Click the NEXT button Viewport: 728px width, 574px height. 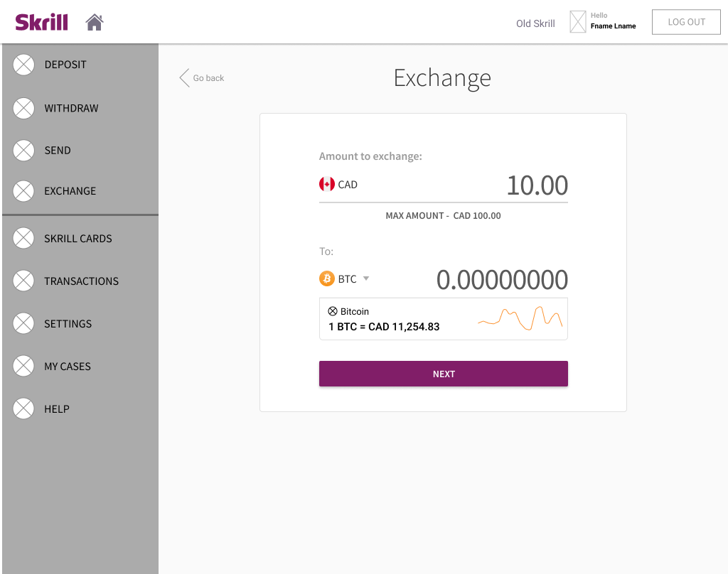pyautogui.click(x=444, y=374)
